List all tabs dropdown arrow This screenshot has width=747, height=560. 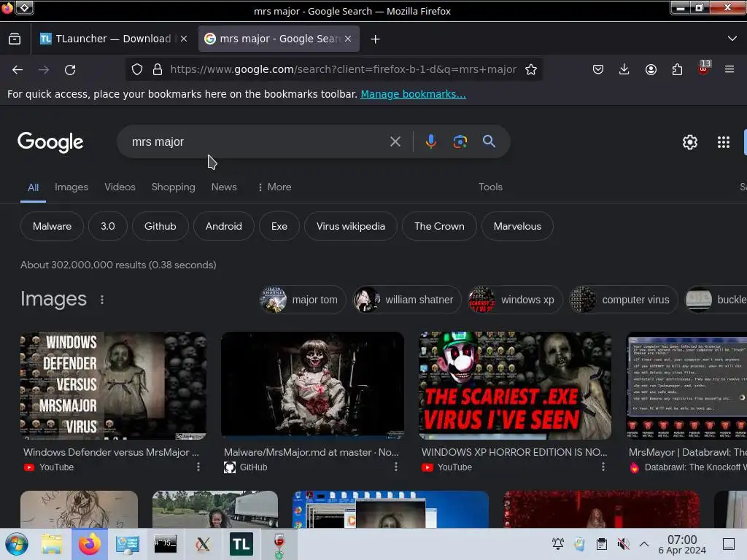(732, 39)
